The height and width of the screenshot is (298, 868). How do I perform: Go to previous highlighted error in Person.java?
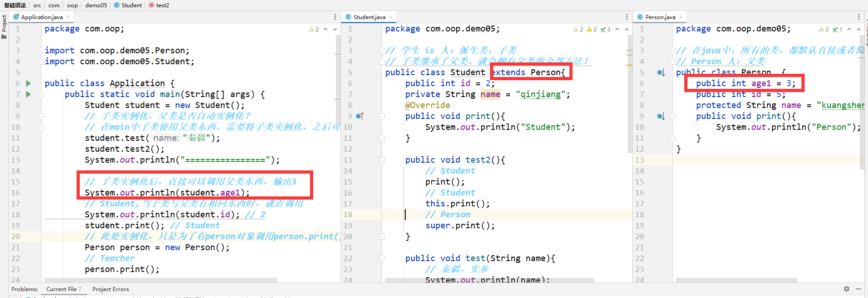[x=849, y=29]
